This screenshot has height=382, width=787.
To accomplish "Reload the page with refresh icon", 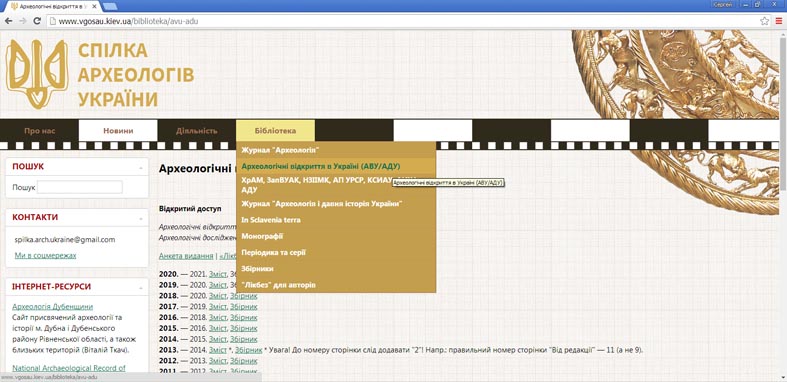I will pyautogui.click(x=37, y=21).
